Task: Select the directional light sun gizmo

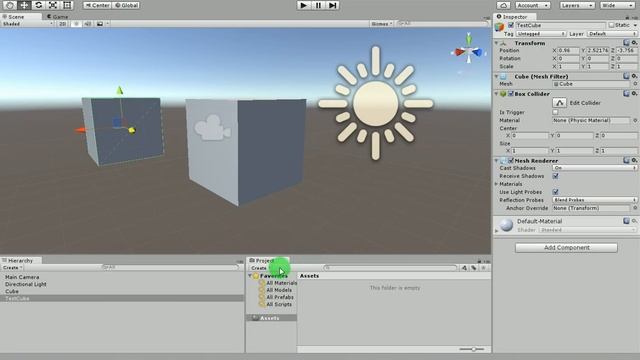Action: 376,103
